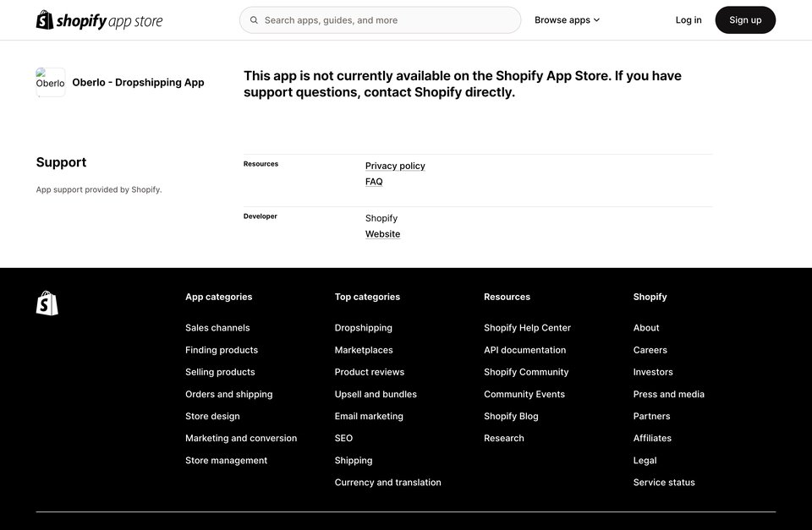This screenshot has width=812, height=530.
Task: Expand the Browse apps dropdown
Action: pos(567,20)
